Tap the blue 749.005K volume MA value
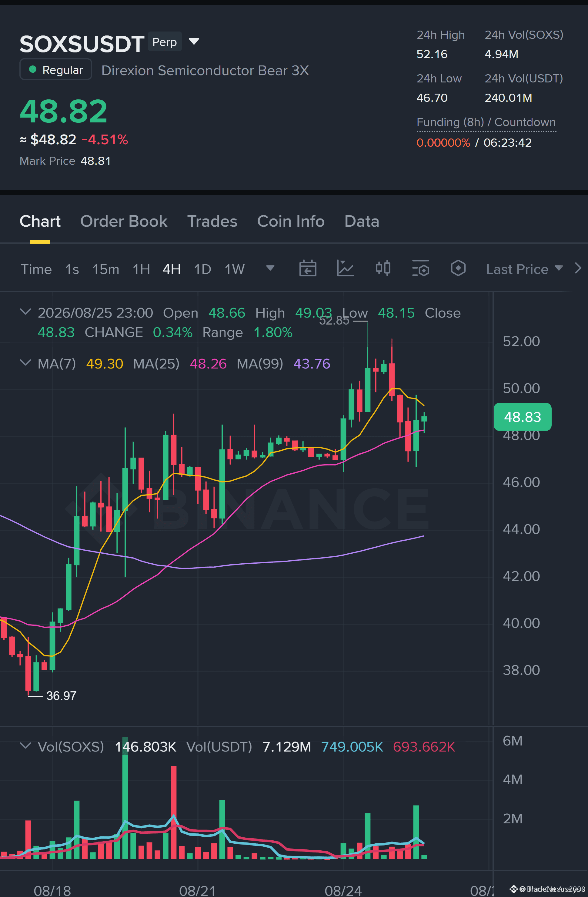Viewport: 588px width, 897px height. tap(352, 747)
